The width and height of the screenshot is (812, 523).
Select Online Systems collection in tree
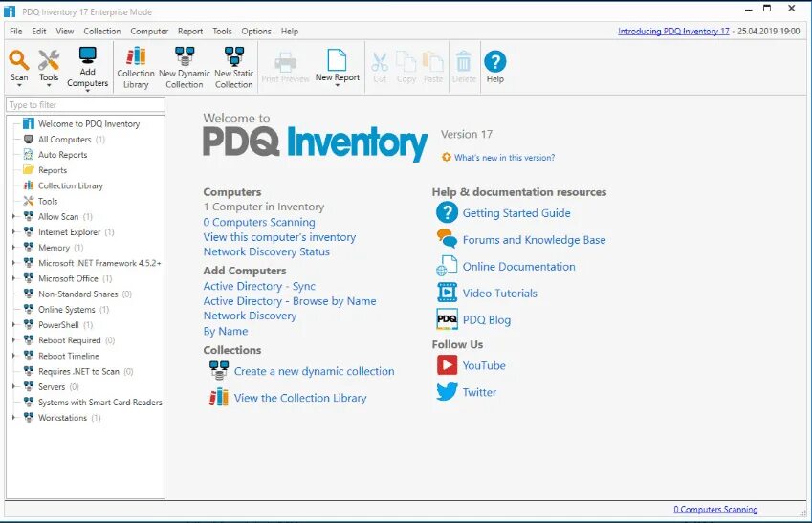66,309
